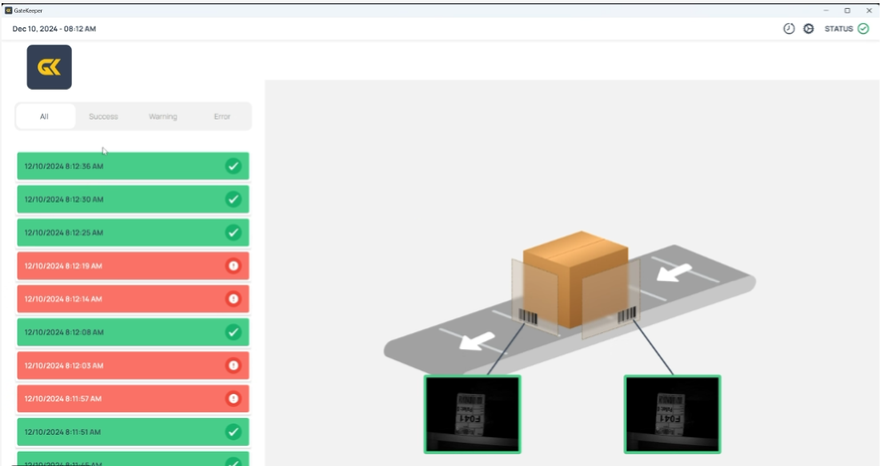Show all scan results with the All tab
This screenshot has width=880, height=466.
click(x=45, y=116)
